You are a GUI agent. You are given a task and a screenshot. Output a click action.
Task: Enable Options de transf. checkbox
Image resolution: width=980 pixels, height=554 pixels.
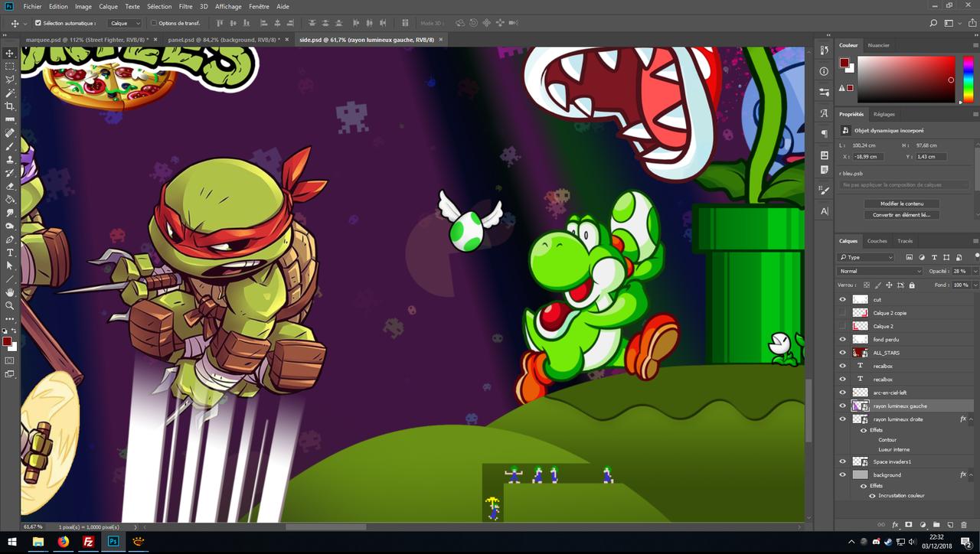coord(153,23)
